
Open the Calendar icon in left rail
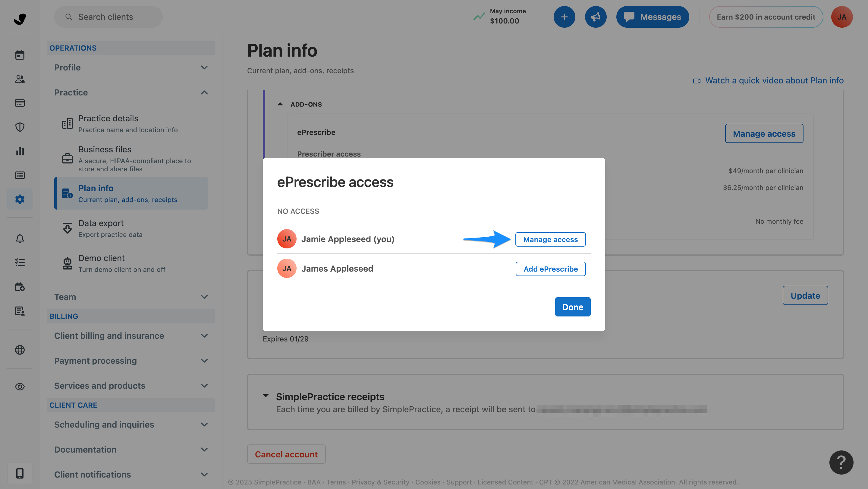[20, 55]
